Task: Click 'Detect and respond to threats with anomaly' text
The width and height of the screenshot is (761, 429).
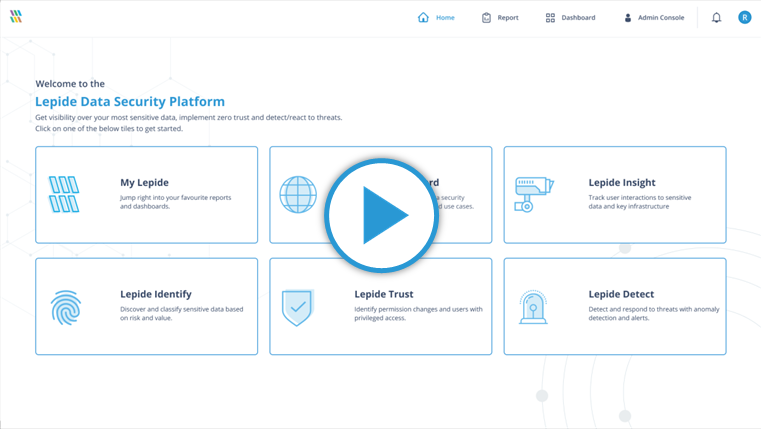Action: click(654, 309)
